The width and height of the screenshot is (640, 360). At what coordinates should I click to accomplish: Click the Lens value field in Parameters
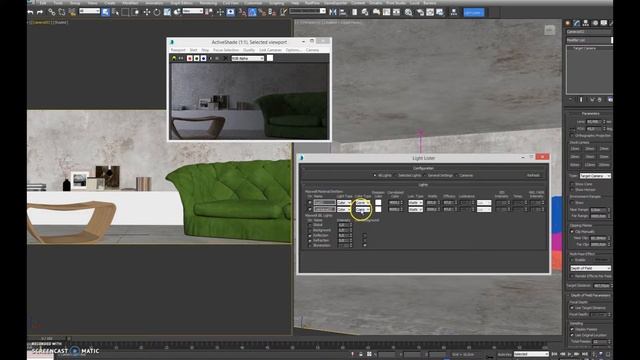[x=594, y=122]
